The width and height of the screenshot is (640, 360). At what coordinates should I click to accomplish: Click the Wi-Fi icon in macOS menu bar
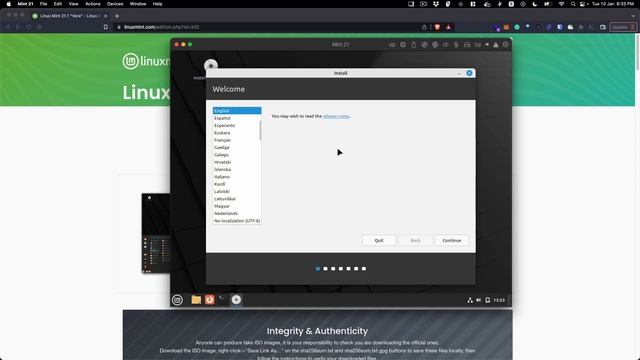pyautogui.click(x=562, y=4)
